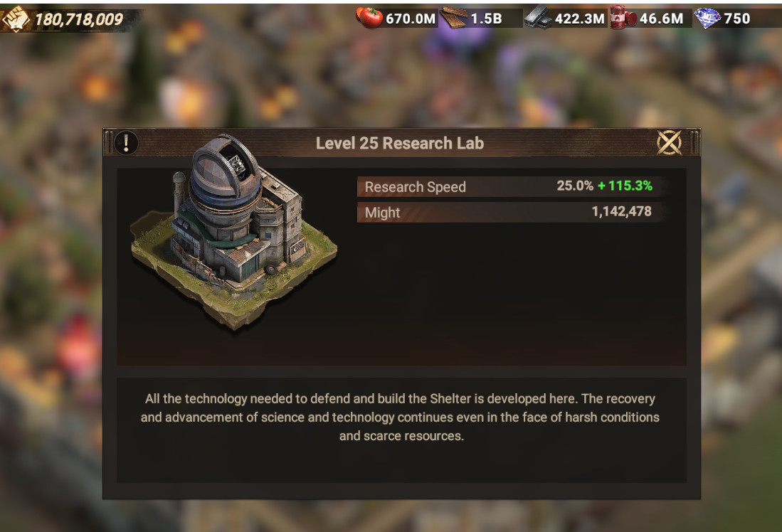Click the 750 gems count
782x532 pixels.
coord(737,19)
